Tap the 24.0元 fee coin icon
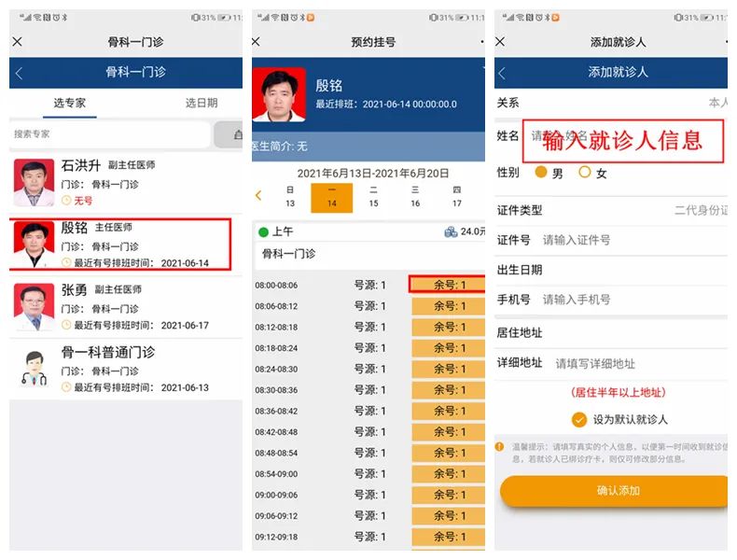The image size is (737, 560). (x=451, y=231)
